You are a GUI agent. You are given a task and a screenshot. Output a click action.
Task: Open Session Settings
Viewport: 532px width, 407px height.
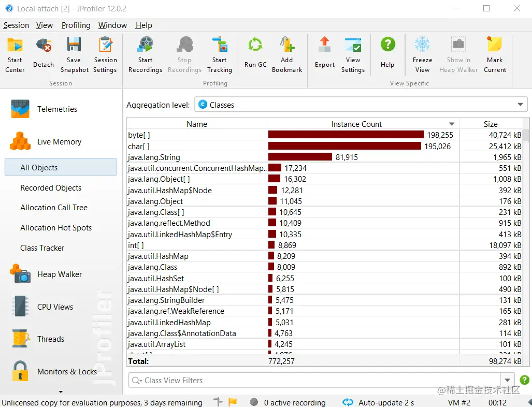105,54
